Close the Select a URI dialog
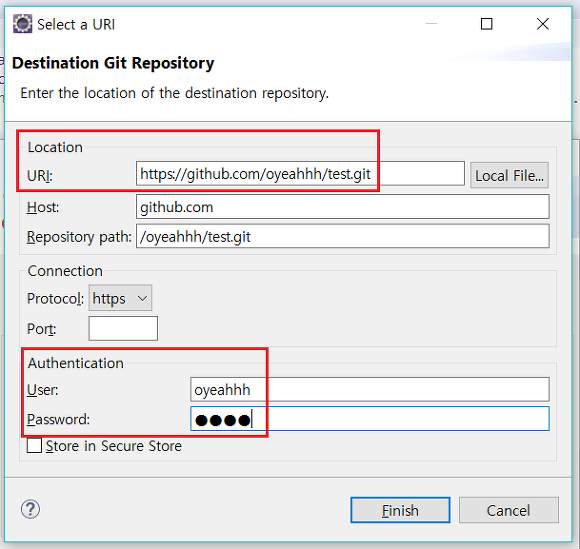This screenshot has height=549, width=580. (x=543, y=24)
